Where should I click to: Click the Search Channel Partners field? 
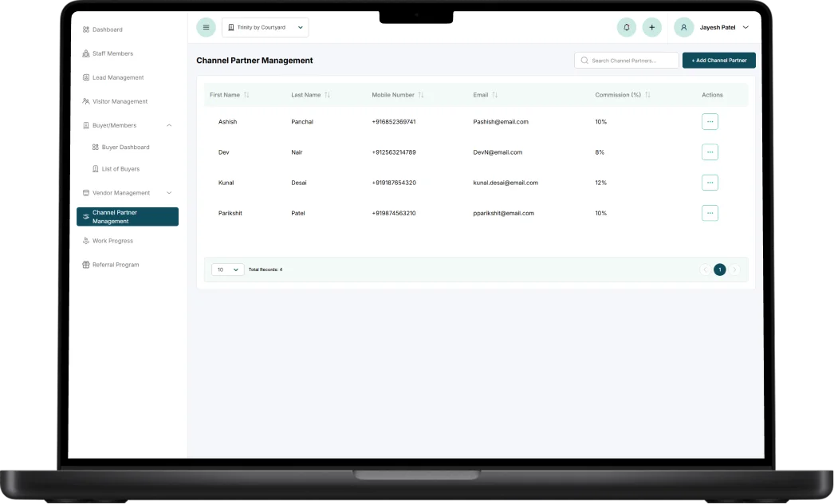(627, 60)
